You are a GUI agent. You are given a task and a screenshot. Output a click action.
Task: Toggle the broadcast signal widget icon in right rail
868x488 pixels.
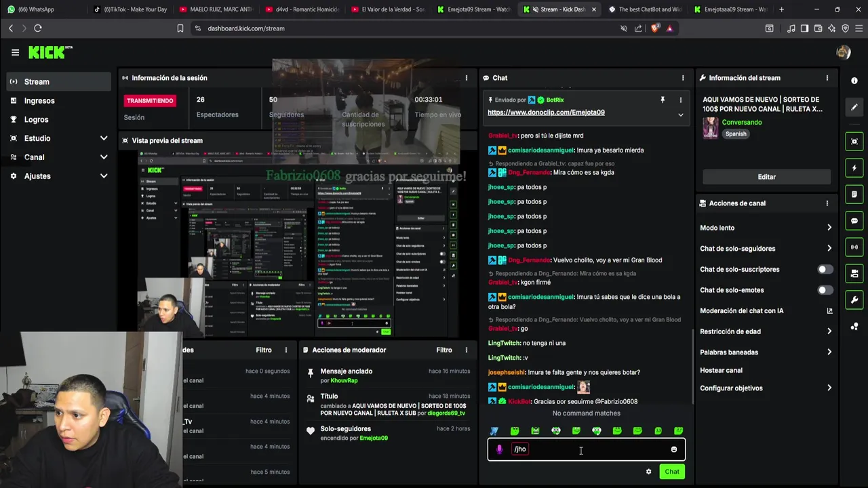pos(854,247)
